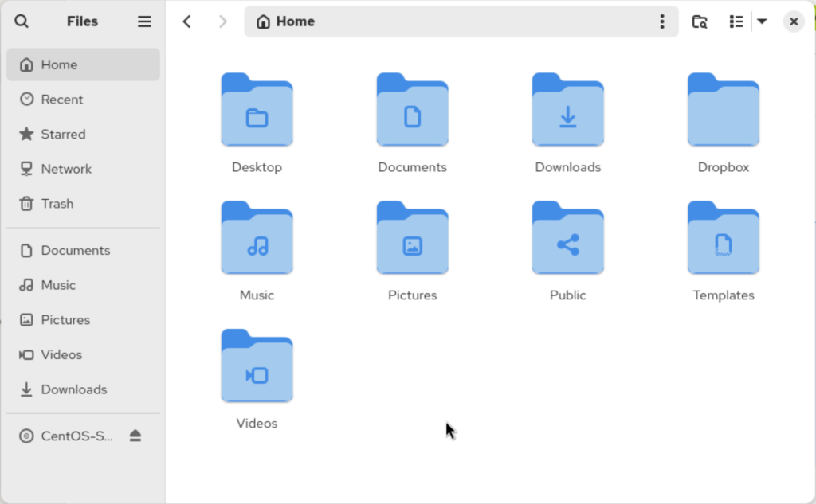
Task: Click the forward navigation chevron
Action: (222, 21)
